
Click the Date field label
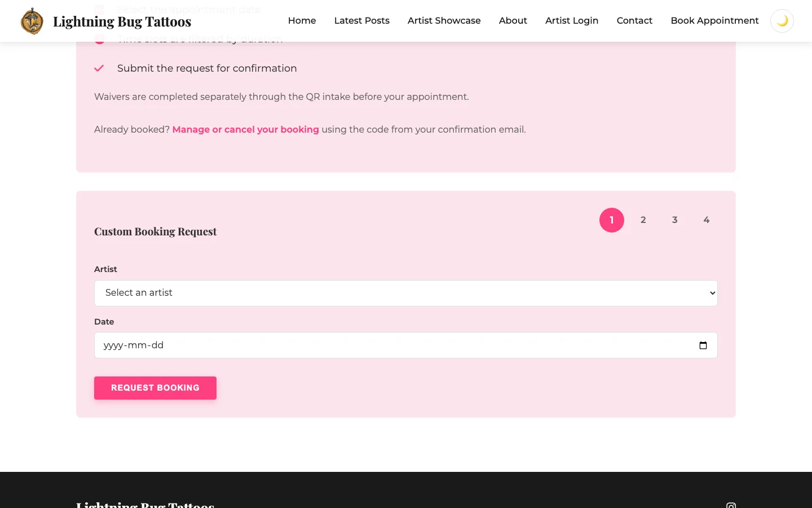point(104,322)
